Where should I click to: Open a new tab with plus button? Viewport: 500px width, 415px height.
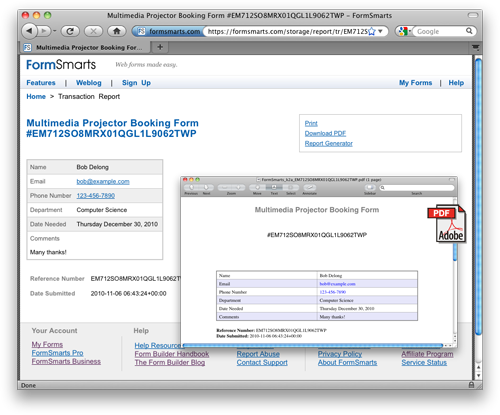click(x=160, y=47)
